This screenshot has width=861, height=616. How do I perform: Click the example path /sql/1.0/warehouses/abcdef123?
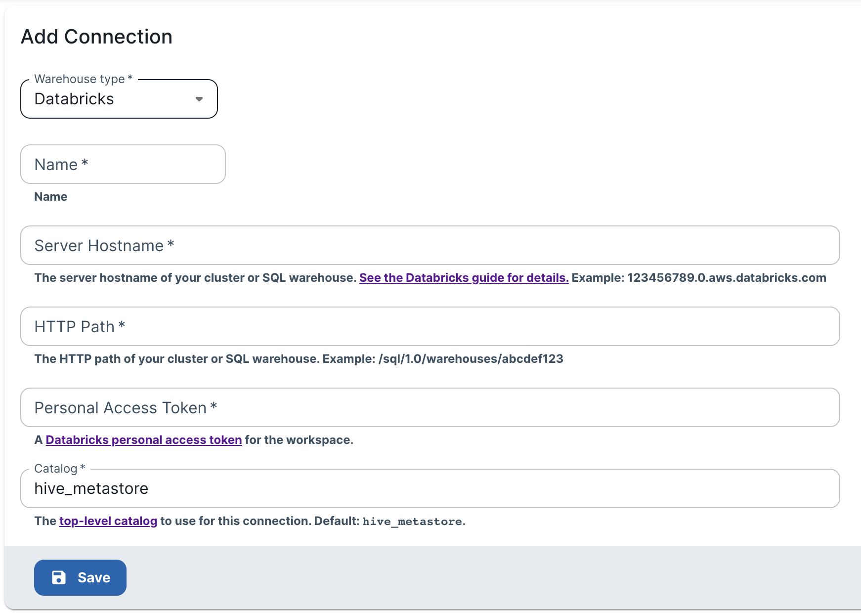tap(471, 359)
